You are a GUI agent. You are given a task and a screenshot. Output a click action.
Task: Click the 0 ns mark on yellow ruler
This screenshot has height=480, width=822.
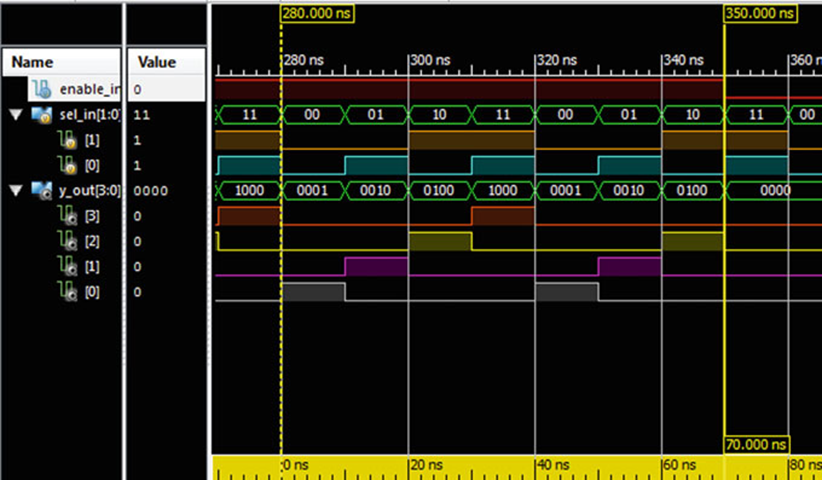296,464
